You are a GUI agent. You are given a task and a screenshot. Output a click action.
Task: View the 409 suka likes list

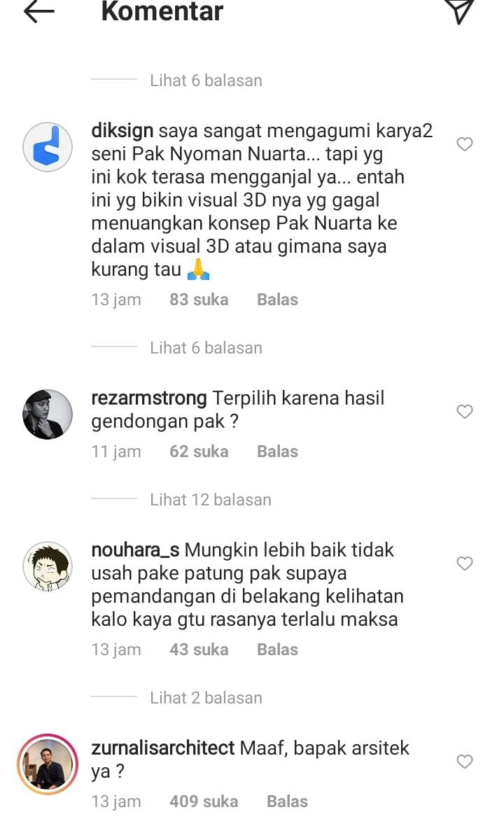click(204, 801)
